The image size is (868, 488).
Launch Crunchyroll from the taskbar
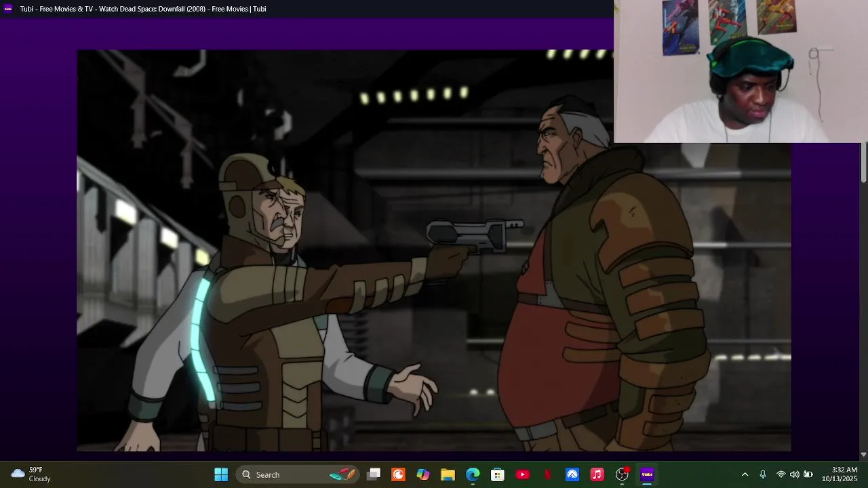click(x=398, y=474)
